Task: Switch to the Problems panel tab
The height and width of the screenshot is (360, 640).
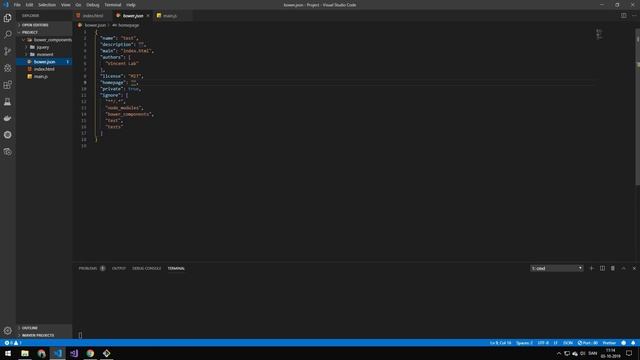Action: pos(91,268)
